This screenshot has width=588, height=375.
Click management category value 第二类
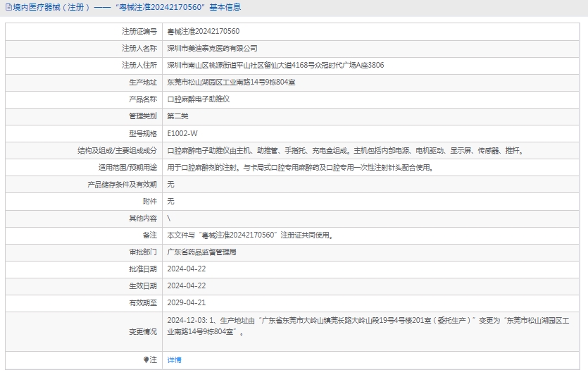177,116
